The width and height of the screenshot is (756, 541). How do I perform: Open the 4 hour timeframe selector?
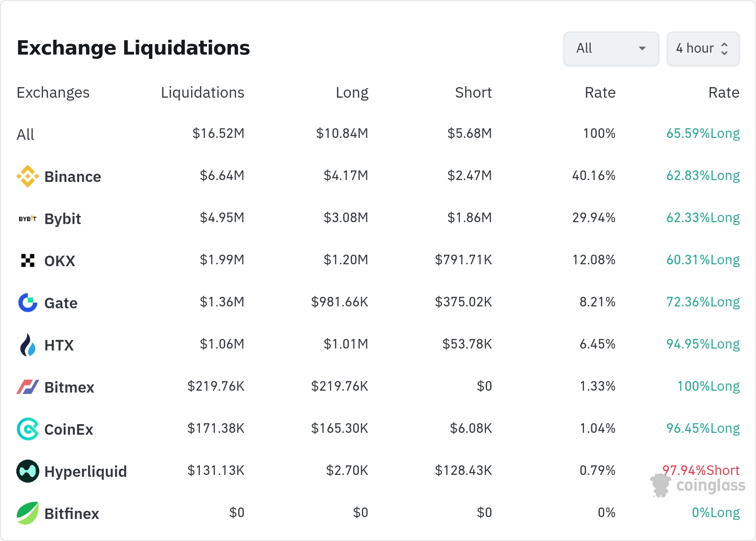point(695,48)
